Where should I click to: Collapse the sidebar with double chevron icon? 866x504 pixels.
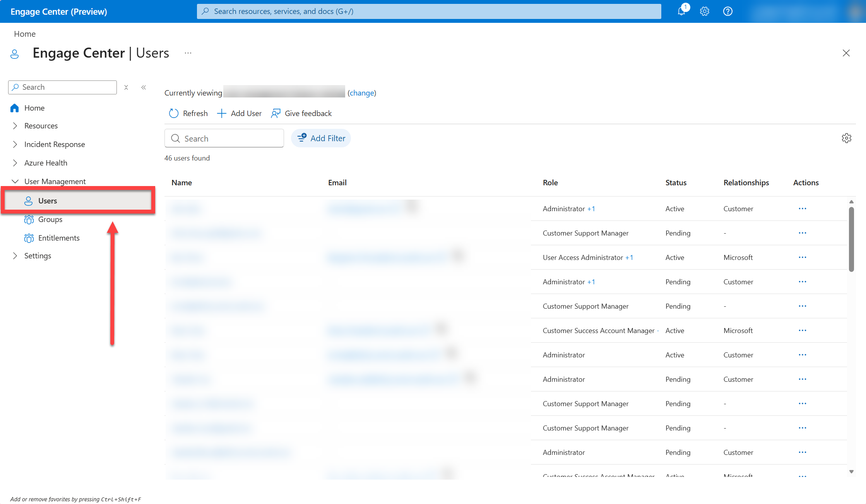point(144,87)
